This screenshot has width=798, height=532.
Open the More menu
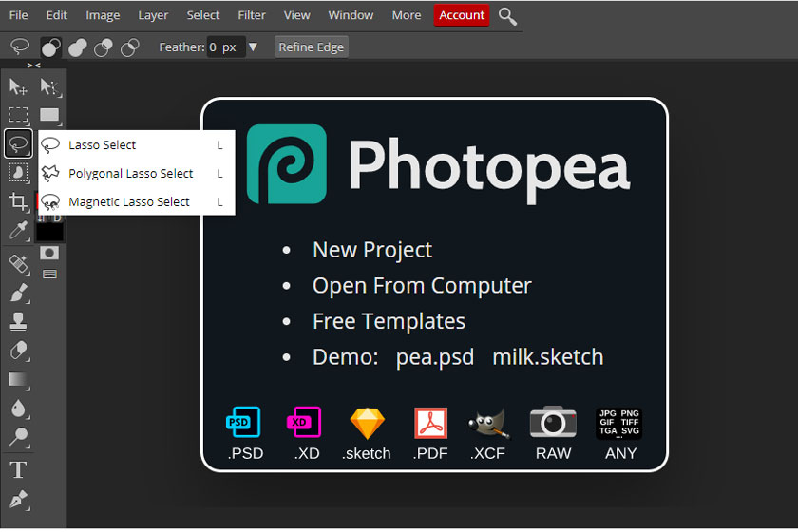click(x=407, y=15)
